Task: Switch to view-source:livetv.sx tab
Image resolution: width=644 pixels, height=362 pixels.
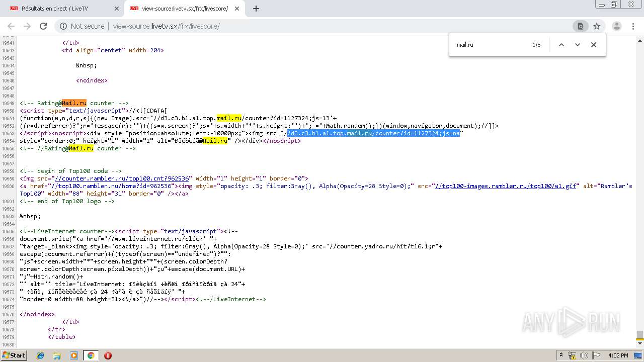Action: tap(185, 9)
